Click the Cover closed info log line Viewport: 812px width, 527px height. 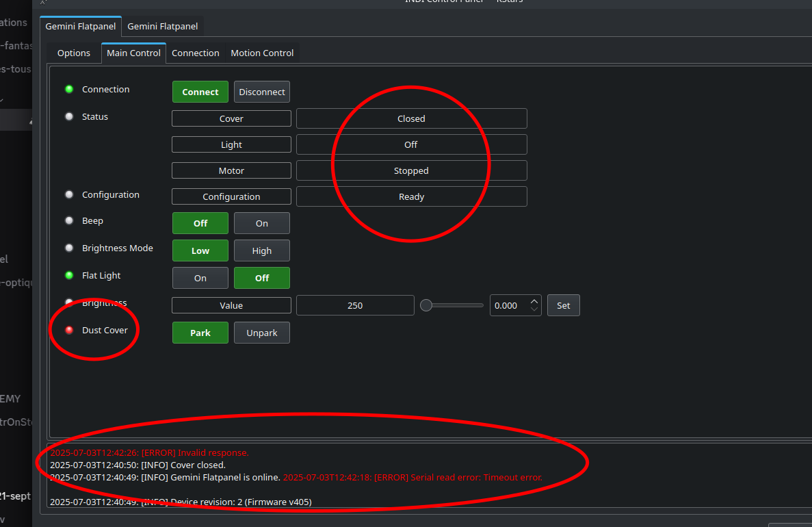point(137,465)
